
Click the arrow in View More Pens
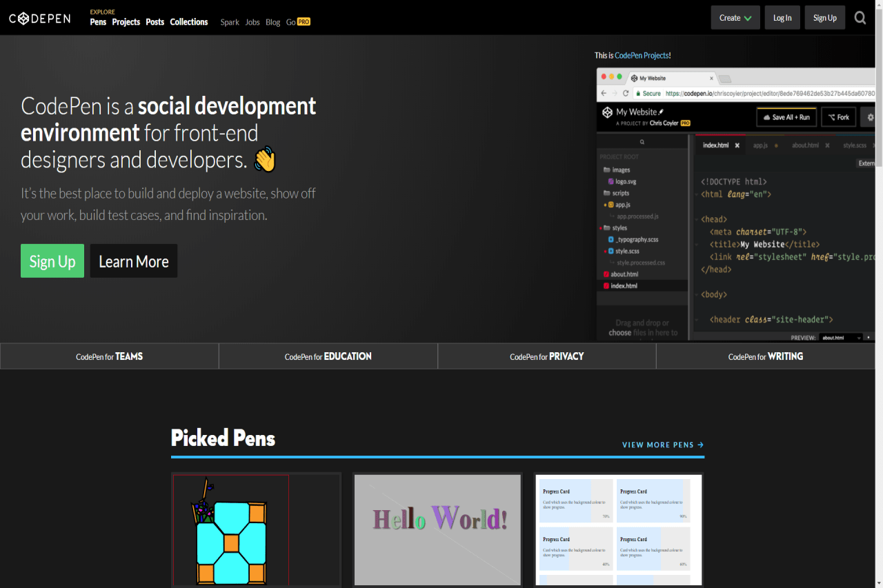point(701,445)
